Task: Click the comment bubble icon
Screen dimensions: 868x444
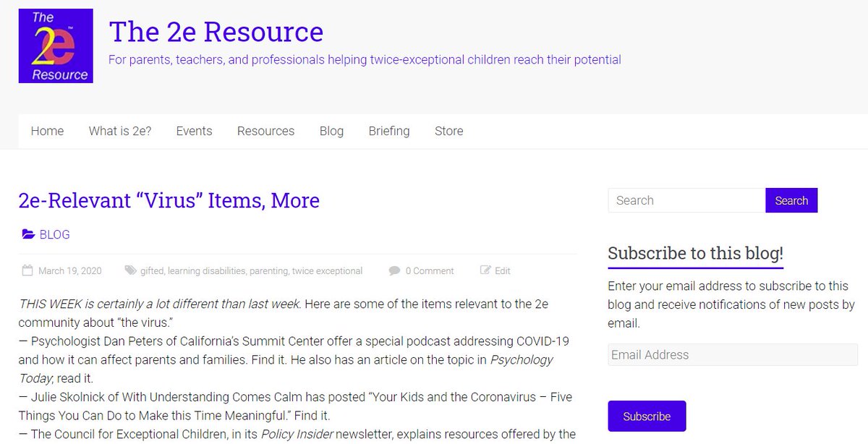Action: [394, 270]
